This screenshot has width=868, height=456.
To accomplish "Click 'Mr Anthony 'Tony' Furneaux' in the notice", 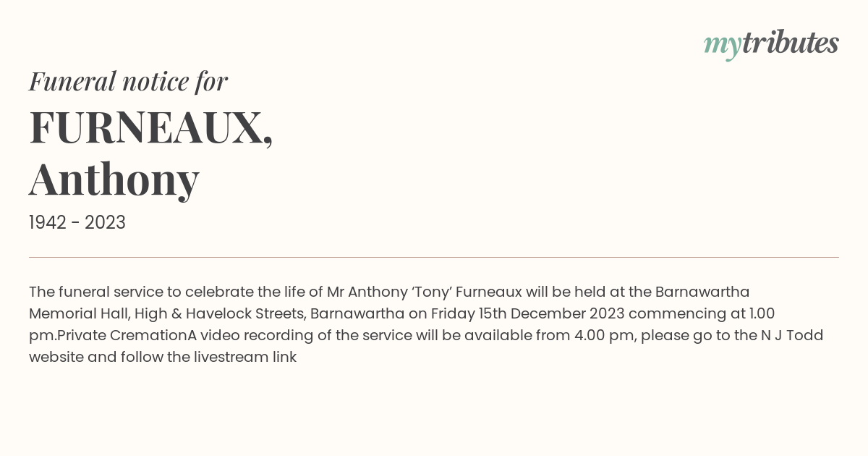I will point(425,292).
